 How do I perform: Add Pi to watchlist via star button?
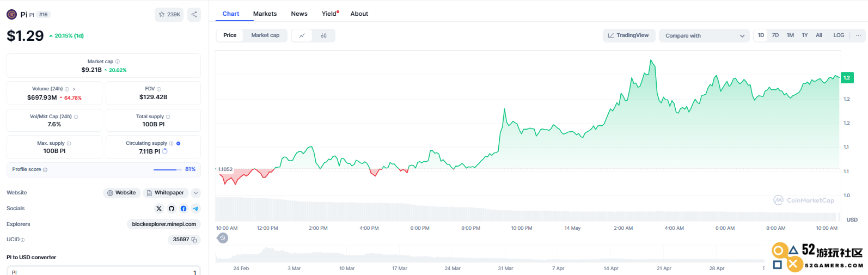(x=169, y=14)
